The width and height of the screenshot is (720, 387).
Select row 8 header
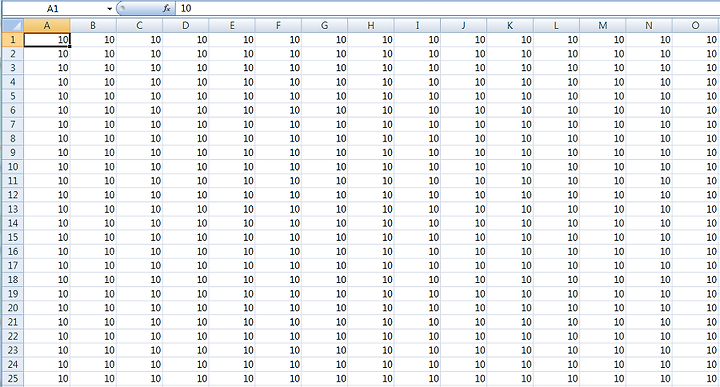coord(13,139)
